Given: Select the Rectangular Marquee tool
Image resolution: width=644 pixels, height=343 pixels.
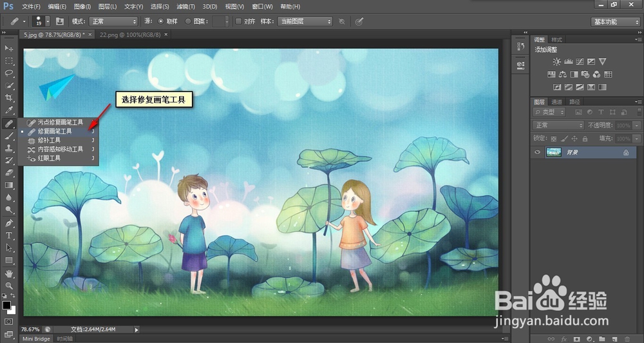Looking at the screenshot, I should [x=8, y=61].
